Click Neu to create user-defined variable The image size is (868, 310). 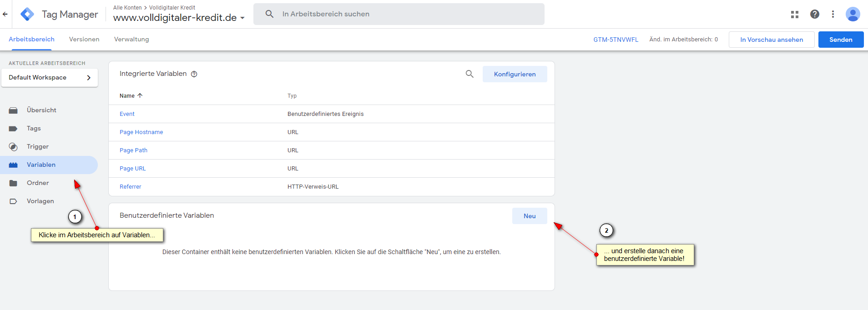click(530, 216)
